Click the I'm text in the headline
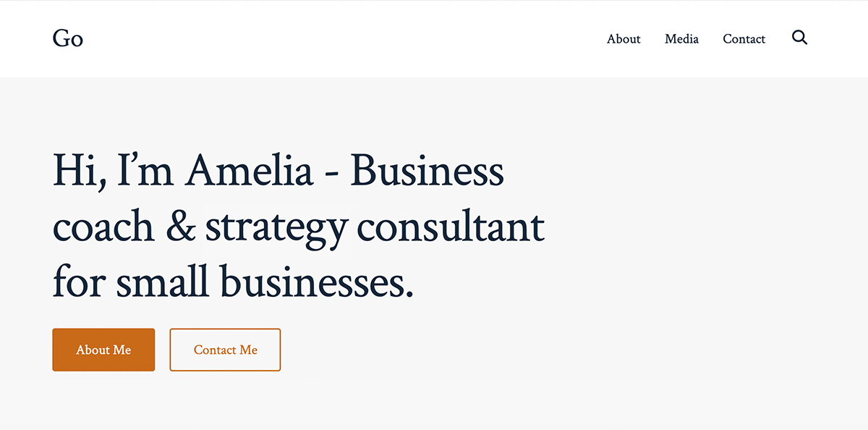The height and width of the screenshot is (430, 868). tap(144, 172)
